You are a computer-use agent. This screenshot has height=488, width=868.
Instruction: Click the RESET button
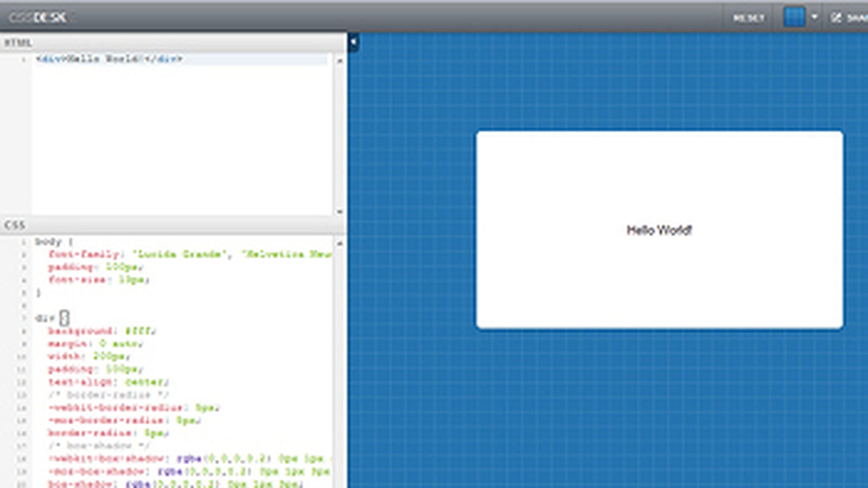pos(749,18)
